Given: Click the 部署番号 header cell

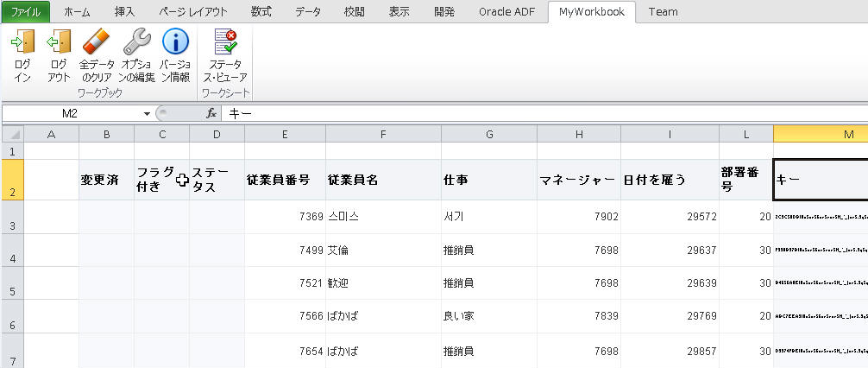Looking at the screenshot, I should coord(746,180).
